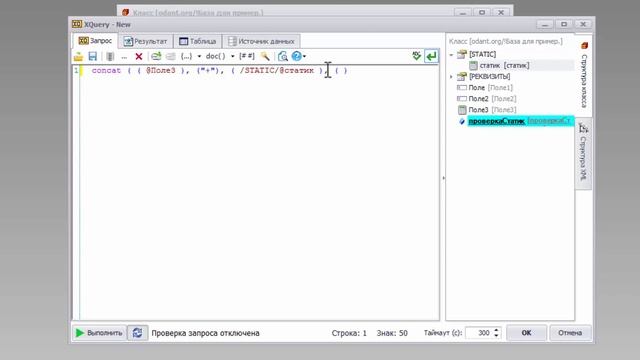Switch to the Запрос tab
640x360 pixels.
(95, 41)
